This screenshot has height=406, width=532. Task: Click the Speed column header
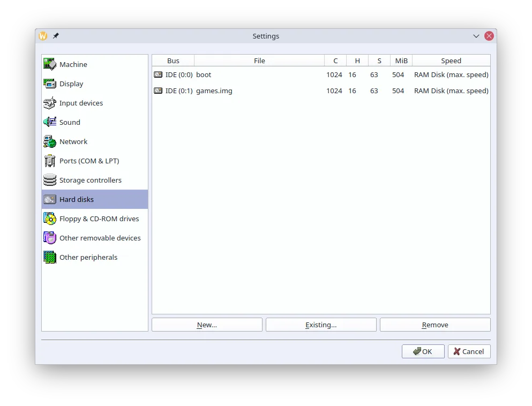(451, 61)
